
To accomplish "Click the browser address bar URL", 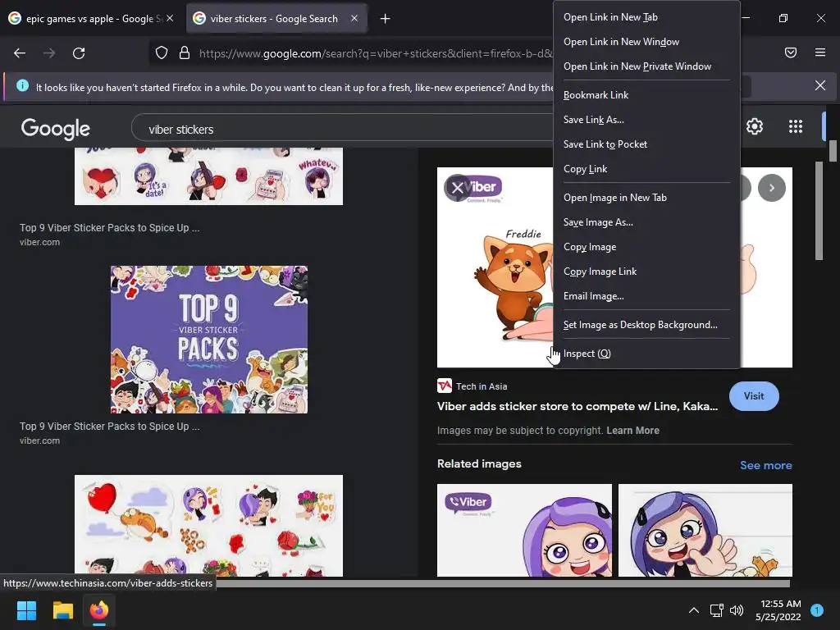I will coord(375,53).
